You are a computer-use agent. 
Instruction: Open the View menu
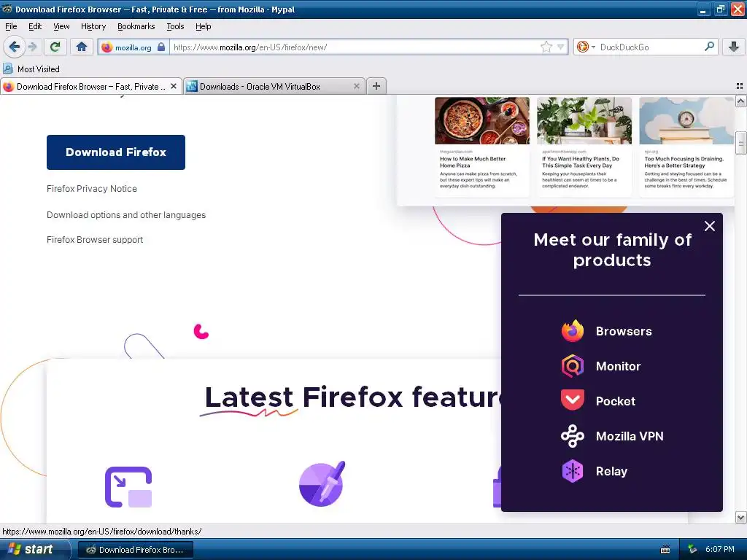click(x=61, y=26)
